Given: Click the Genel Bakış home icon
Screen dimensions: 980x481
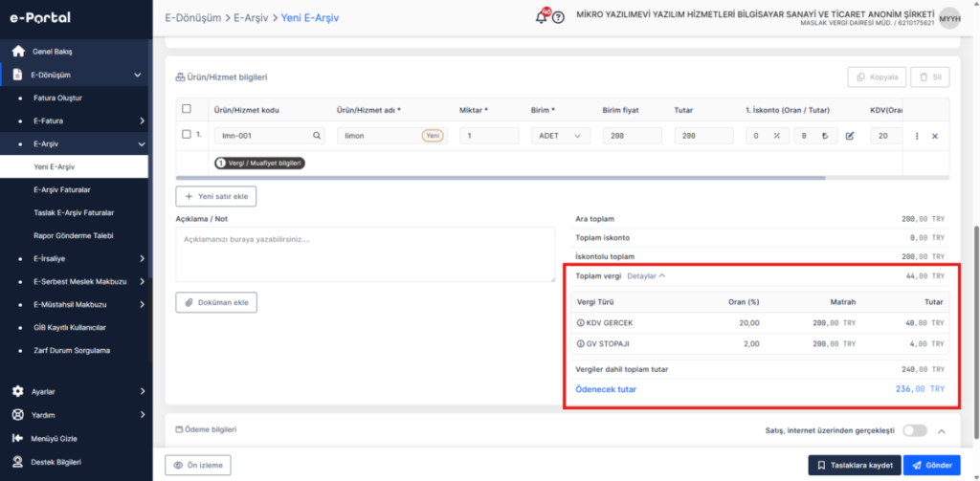Looking at the screenshot, I should click(18, 52).
